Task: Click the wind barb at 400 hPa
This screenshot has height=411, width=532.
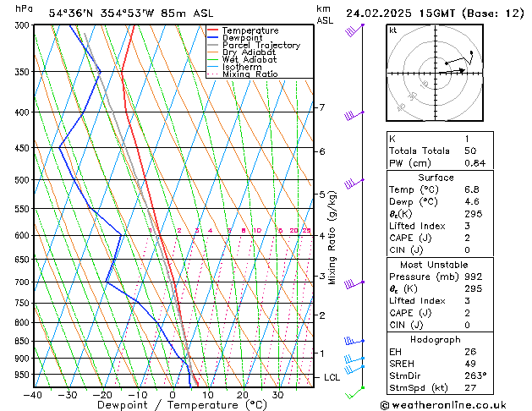Action: (354, 117)
